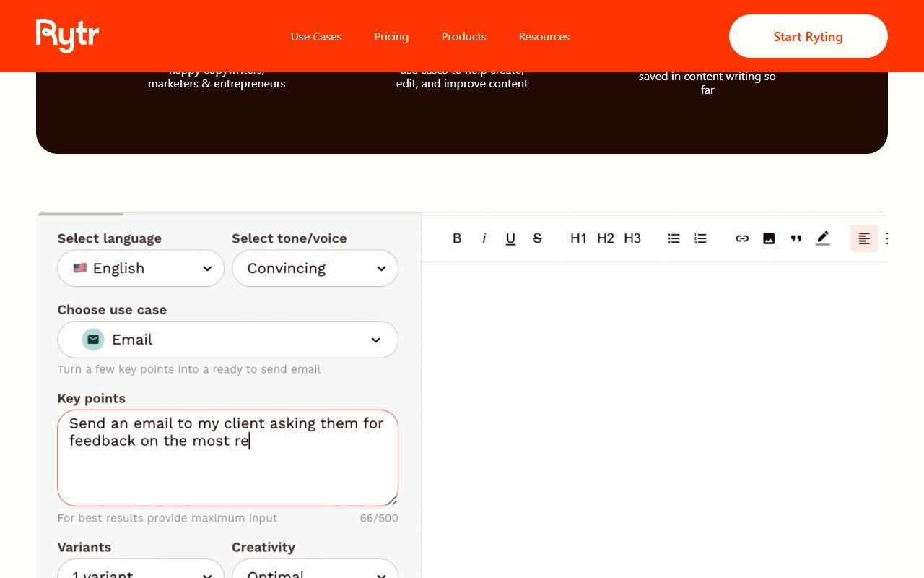Click the 'Key points' label
This screenshot has width=924, height=578.
[x=92, y=399]
